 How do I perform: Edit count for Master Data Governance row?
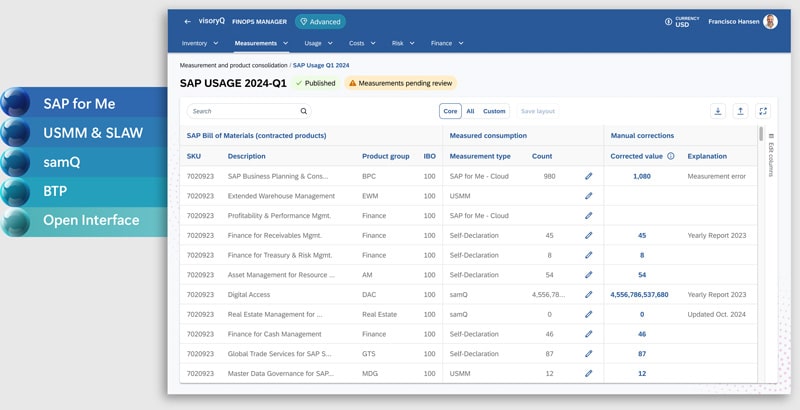coord(588,373)
